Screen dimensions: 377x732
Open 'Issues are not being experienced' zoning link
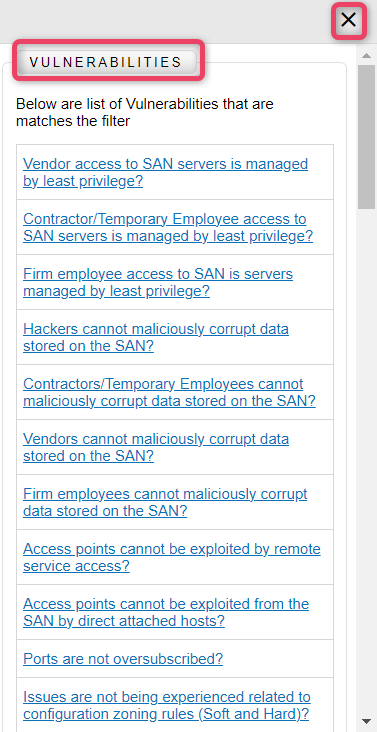coord(167,706)
